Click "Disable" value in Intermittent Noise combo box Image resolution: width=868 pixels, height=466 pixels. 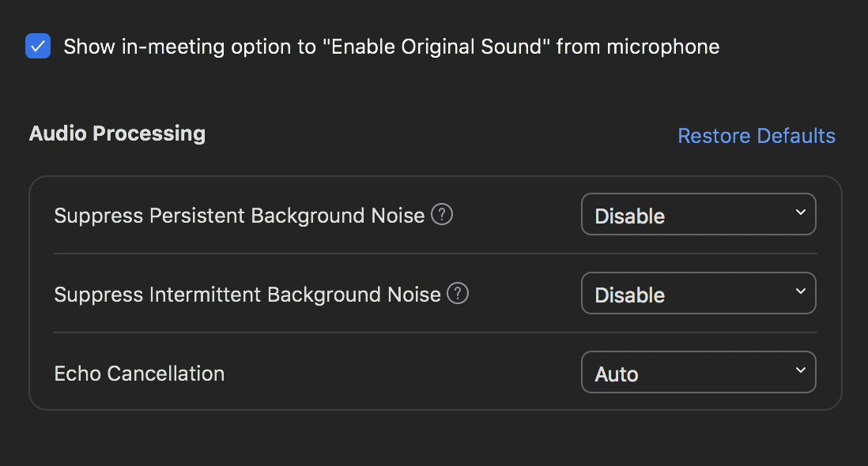click(x=629, y=295)
